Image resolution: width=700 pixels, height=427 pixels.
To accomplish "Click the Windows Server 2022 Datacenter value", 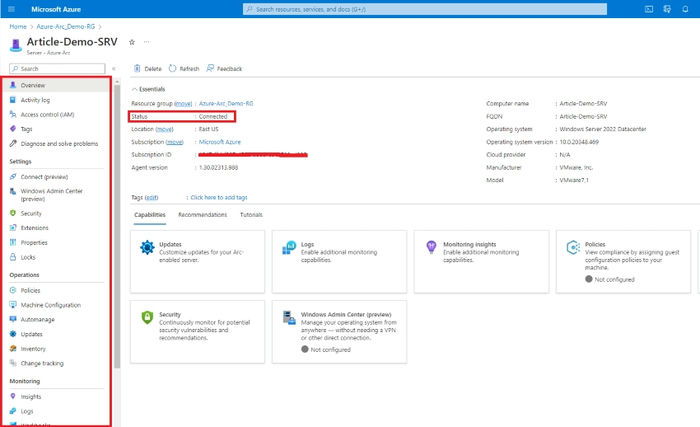I will (x=603, y=129).
